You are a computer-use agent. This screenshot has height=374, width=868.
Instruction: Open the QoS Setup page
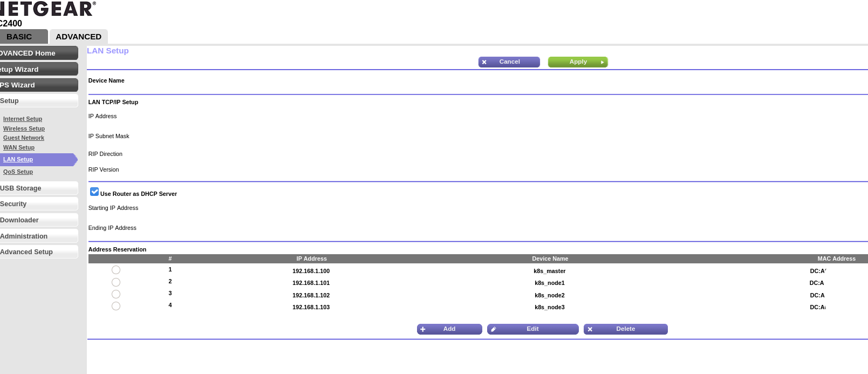pos(18,172)
